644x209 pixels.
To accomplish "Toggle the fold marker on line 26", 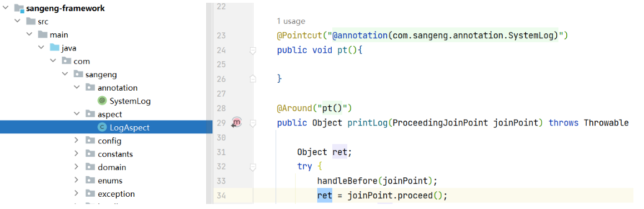I will tap(253, 78).
